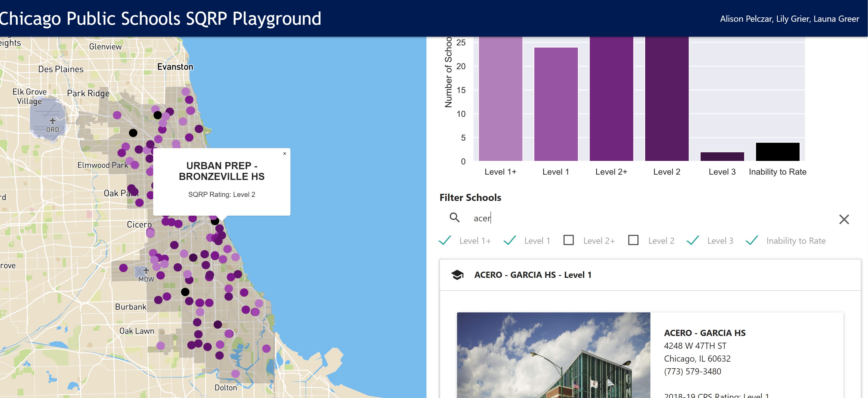Click ORD airport icon on map
The height and width of the screenshot is (398, 868).
click(x=52, y=121)
